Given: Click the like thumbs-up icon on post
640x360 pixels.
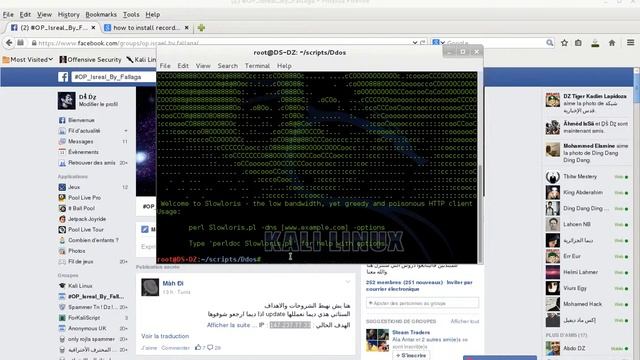Looking at the screenshot, I should click(198, 347).
